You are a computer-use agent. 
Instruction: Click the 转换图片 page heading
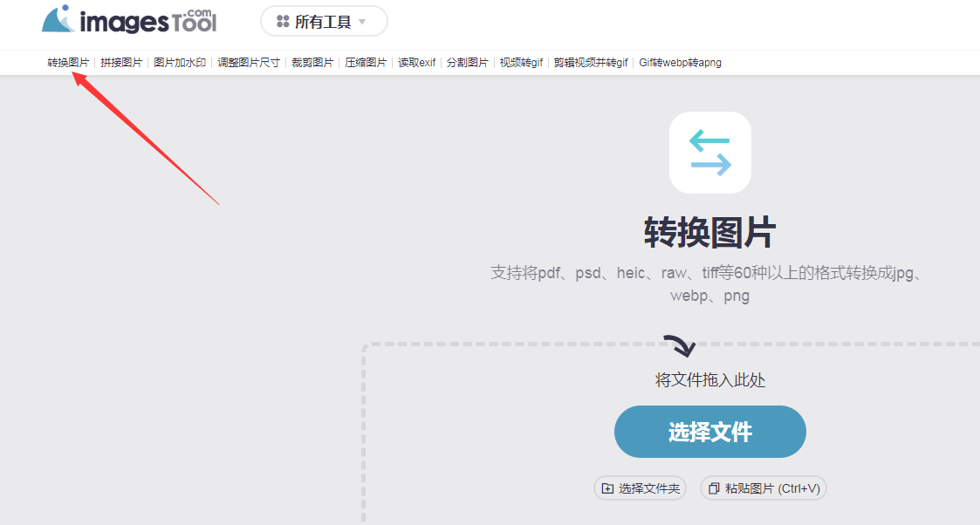709,233
